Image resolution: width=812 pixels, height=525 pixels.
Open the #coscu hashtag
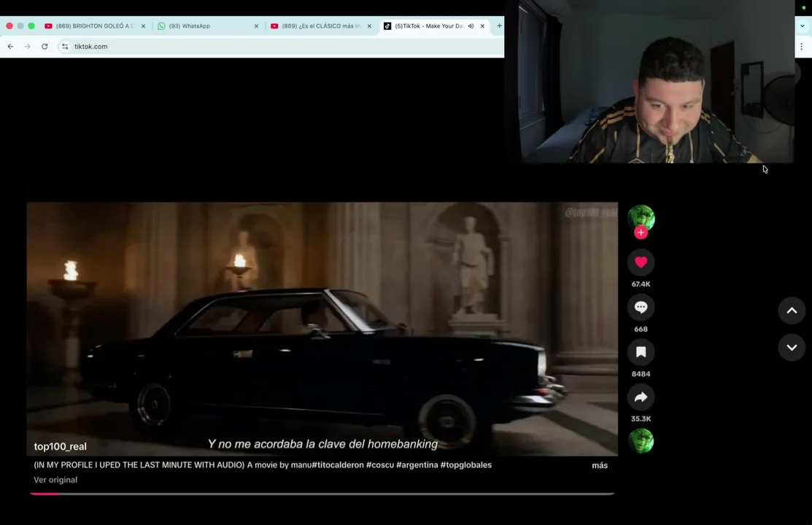pos(380,465)
